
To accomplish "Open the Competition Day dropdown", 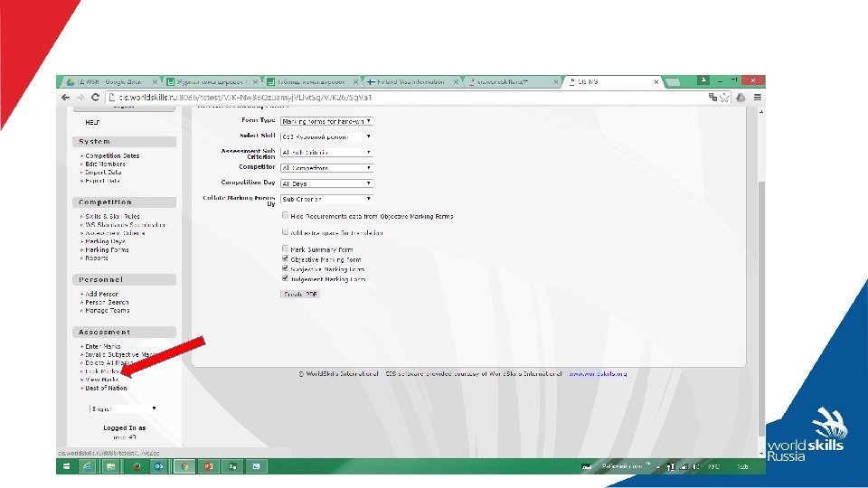I will coord(326,183).
